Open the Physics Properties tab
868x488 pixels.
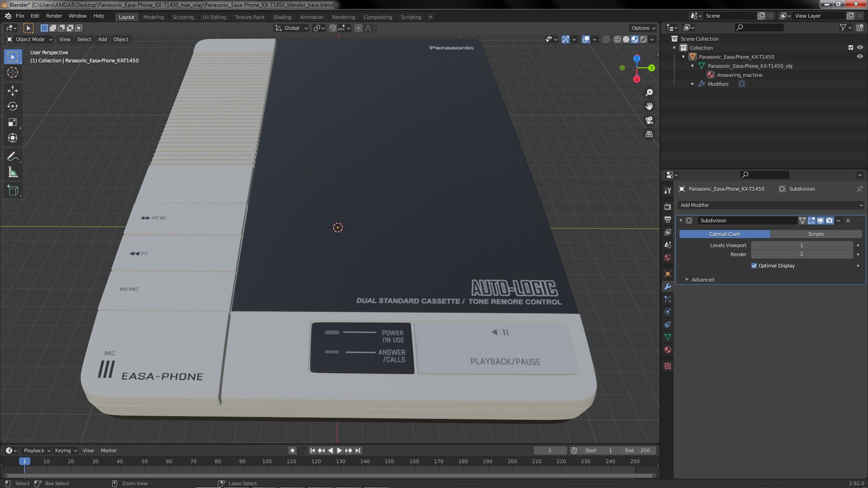coord(668,312)
